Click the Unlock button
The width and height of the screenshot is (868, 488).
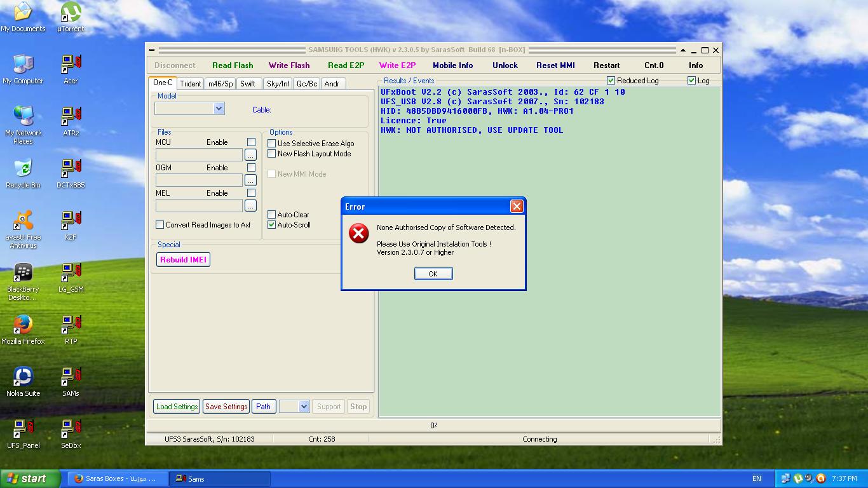(505, 65)
